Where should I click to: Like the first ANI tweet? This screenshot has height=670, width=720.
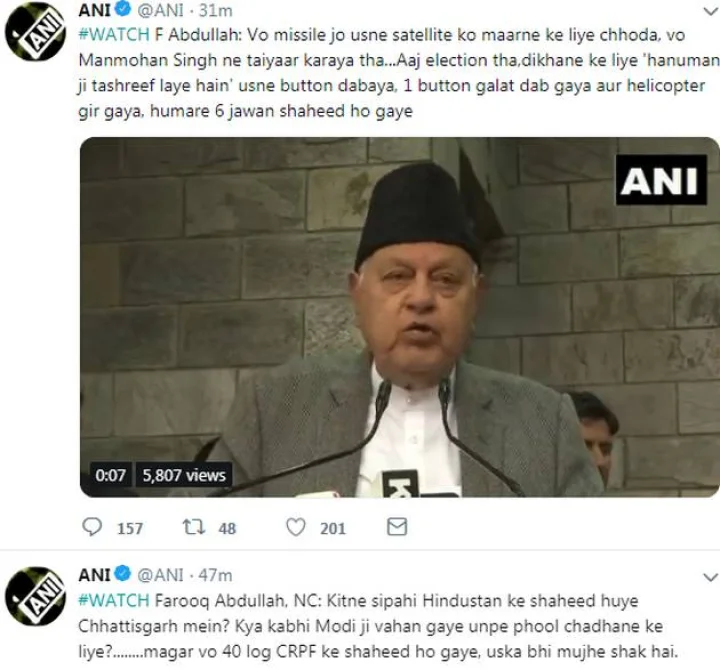tap(296, 527)
